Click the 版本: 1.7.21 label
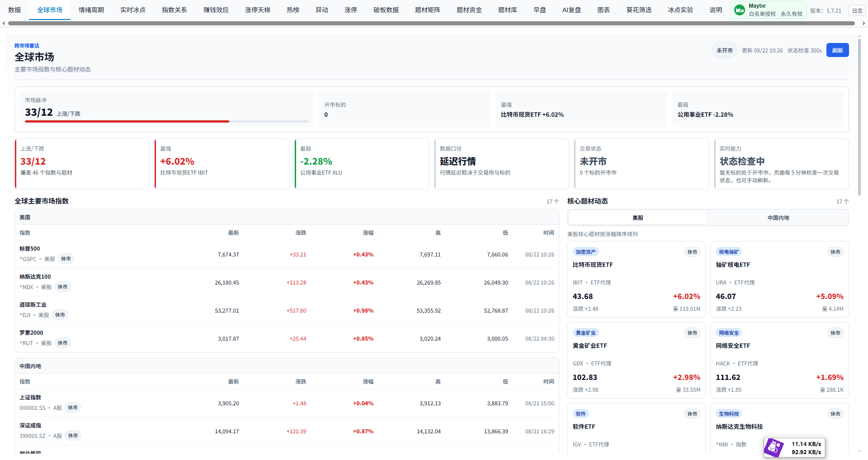 tap(826, 10)
